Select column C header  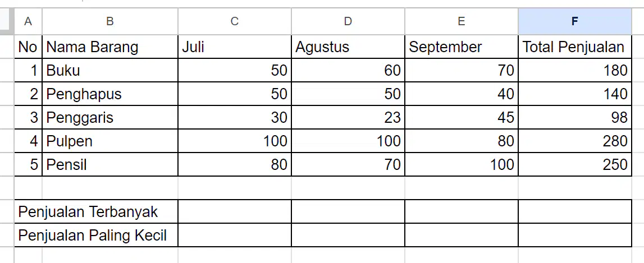pyautogui.click(x=235, y=21)
